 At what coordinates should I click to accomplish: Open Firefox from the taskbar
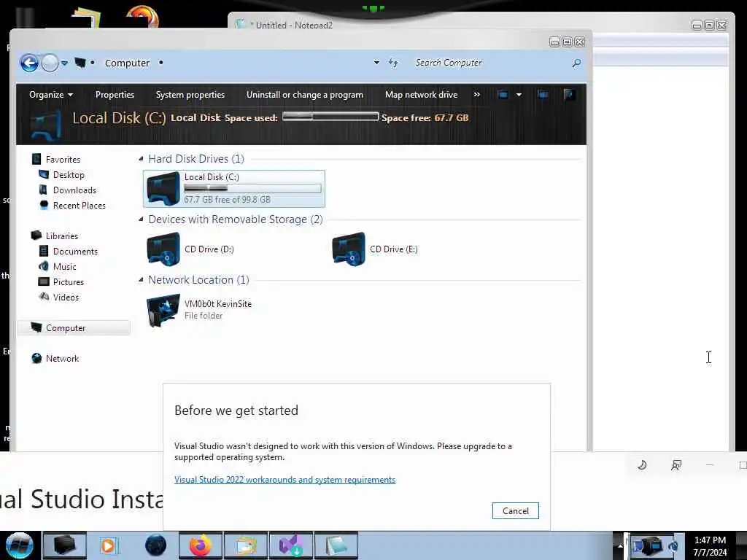(201, 545)
